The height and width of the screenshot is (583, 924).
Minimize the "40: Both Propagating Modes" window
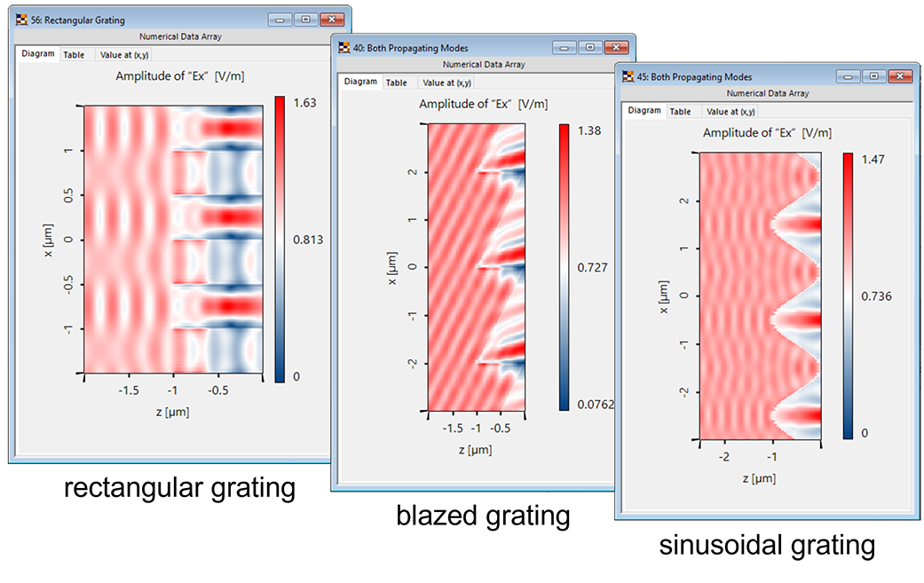565,47
